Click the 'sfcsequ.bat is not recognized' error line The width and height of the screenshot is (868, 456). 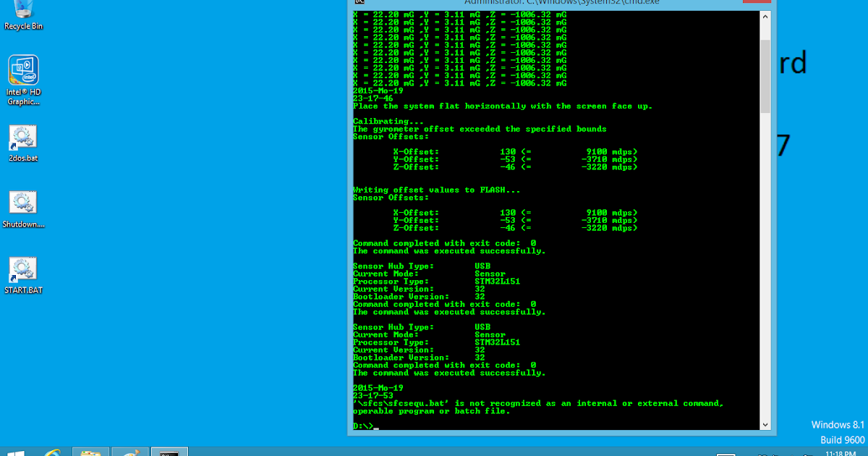point(538,403)
